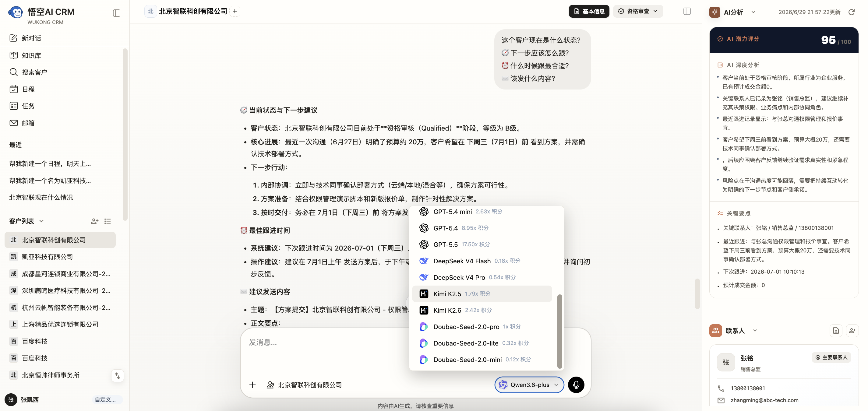The width and height of the screenshot is (868, 411).
Task: Choose Doubao-Seed-2.0-lite model
Action: coord(482,343)
